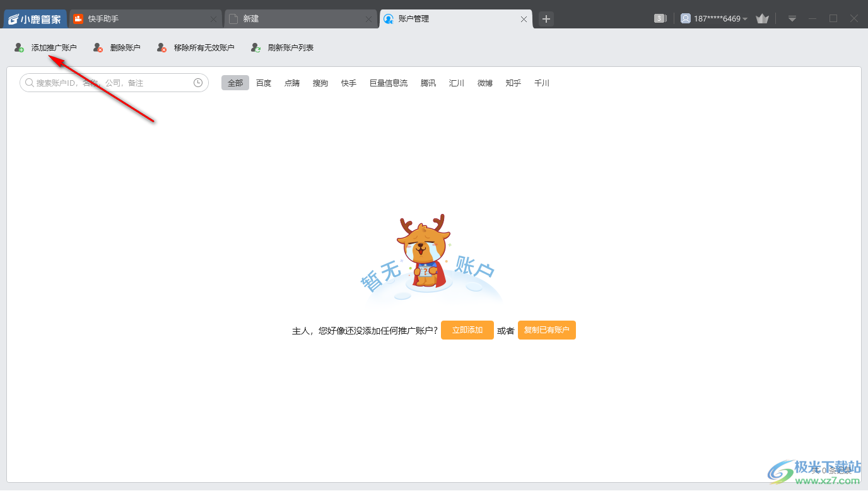Click the crying deer mascot illustration
Screen dimensions: 868x491
424,251
